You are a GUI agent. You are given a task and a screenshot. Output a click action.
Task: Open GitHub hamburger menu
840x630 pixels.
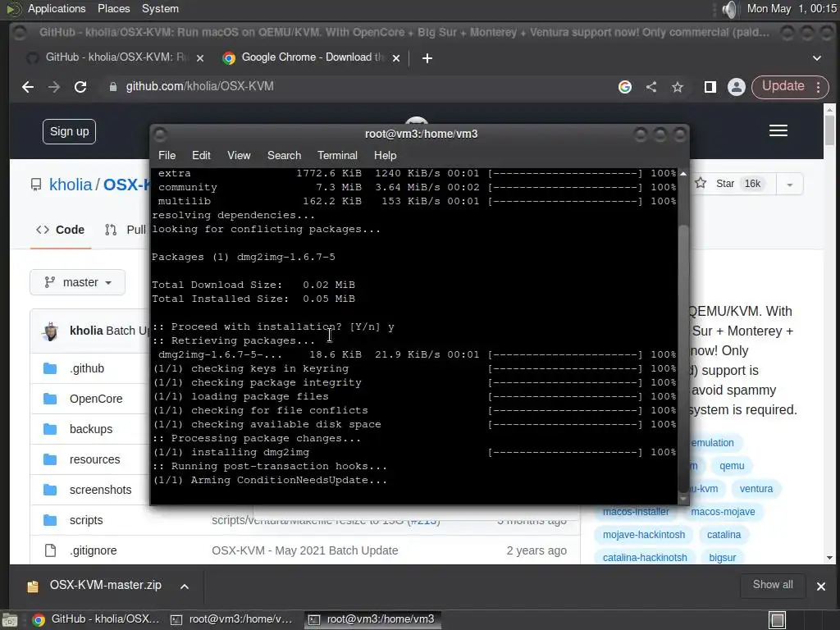click(778, 130)
